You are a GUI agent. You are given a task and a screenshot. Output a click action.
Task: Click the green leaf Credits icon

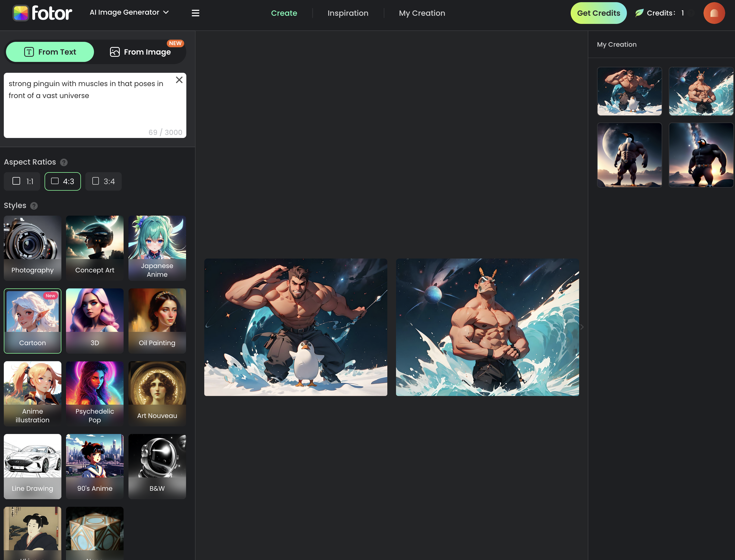(x=639, y=13)
